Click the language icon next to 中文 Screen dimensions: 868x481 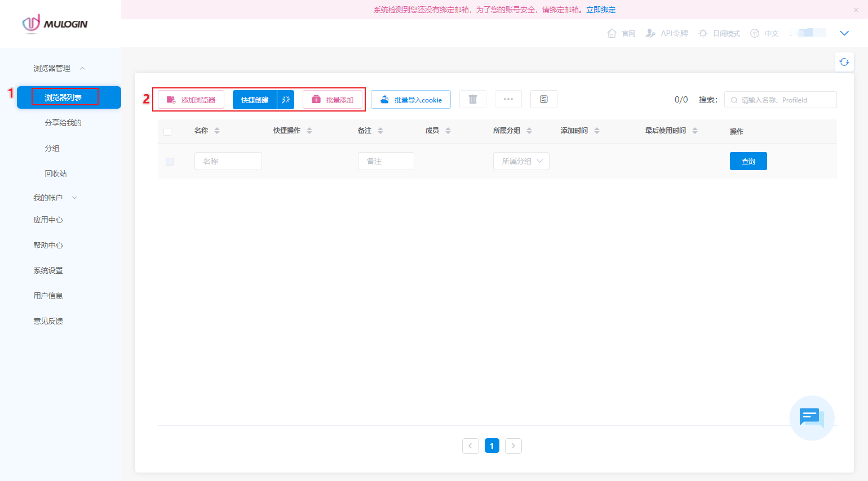pos(754,33)
